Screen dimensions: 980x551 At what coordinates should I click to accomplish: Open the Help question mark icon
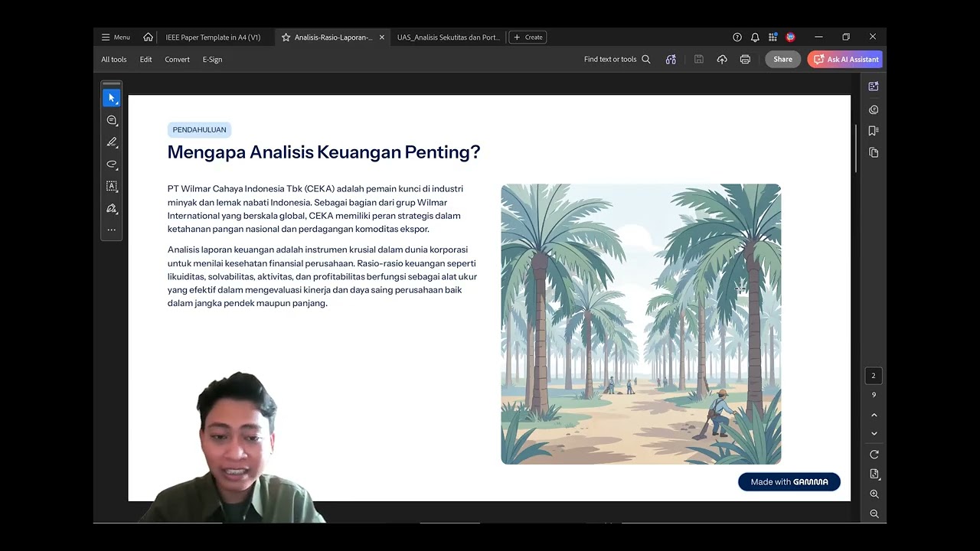[x=737, y=37]
